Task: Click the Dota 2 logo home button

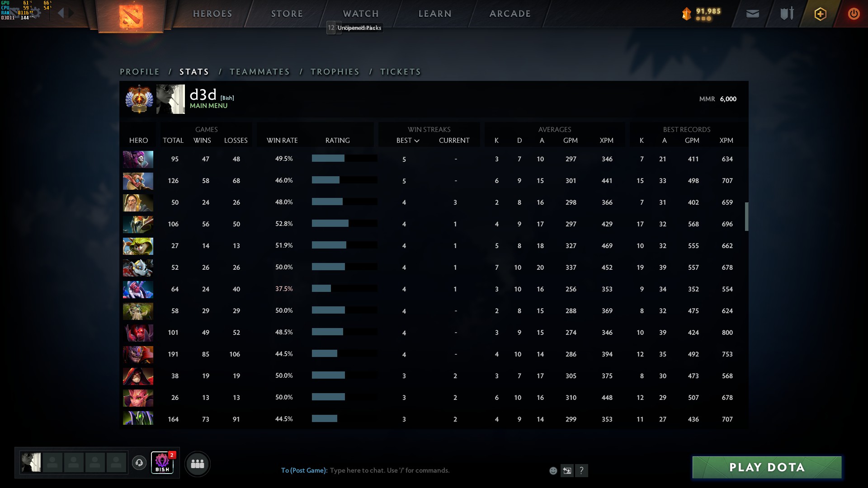Action: pos(131,16)
